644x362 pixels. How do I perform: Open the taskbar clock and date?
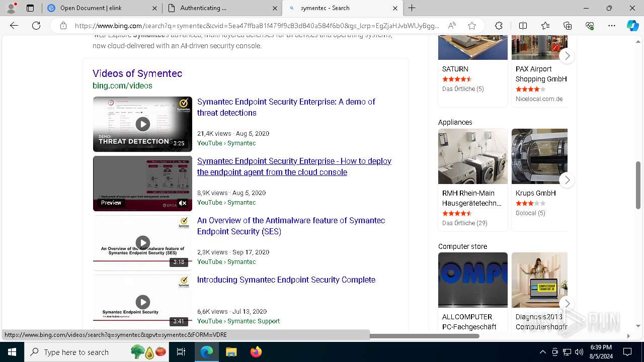point(600,352)
